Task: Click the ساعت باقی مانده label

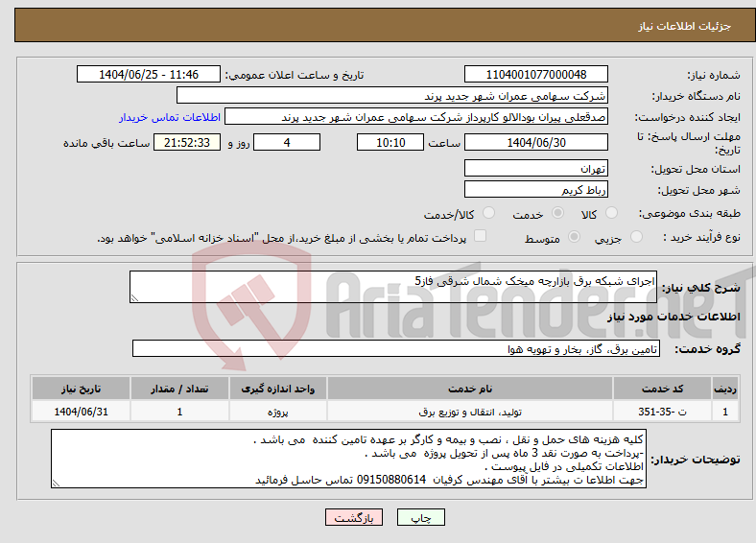Action: 106,143
